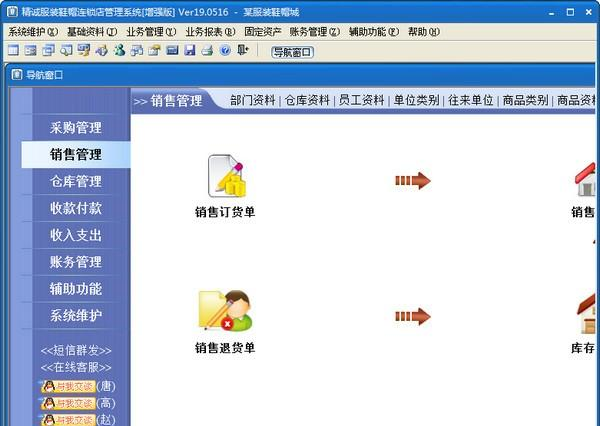600x426 pixels.
Task: Click the 导航窗口 toolbar button
Action: pos(293,52)
